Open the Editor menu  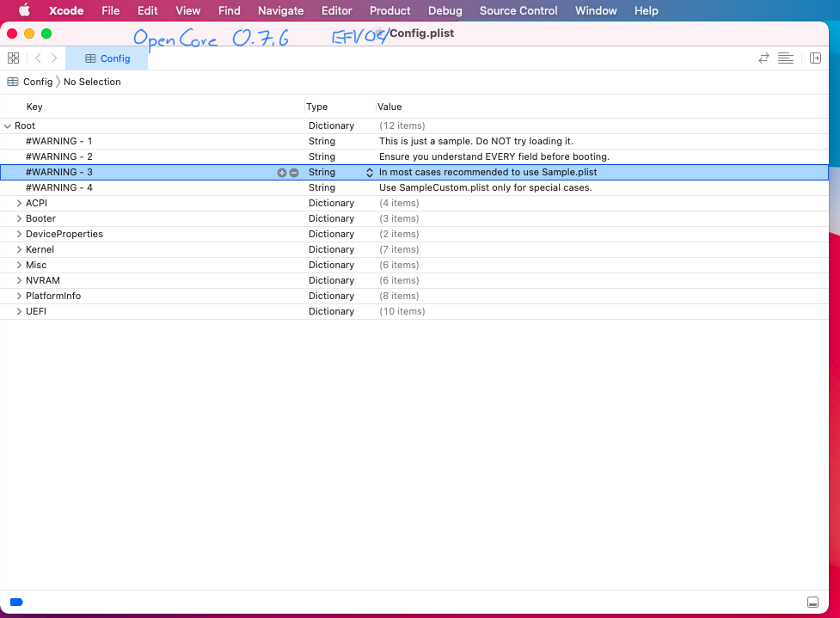click(336, 10)
